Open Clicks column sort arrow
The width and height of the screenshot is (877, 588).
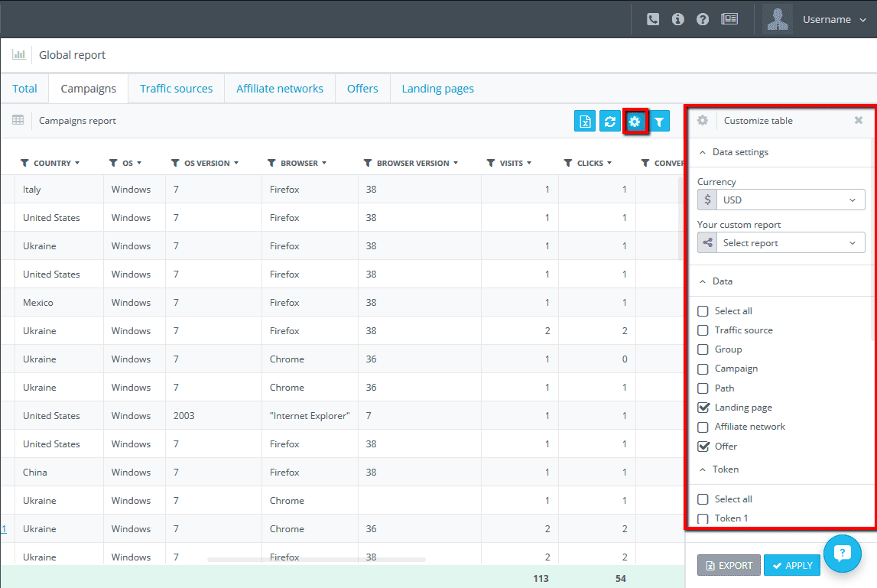[609, 163]
